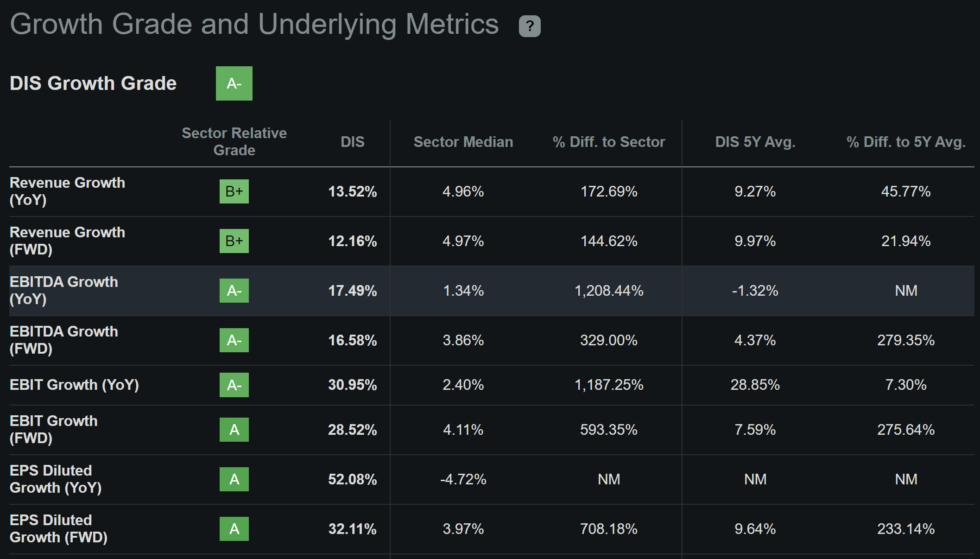
Task: Click the DIS Growth Grade A- badge
Action: point(234,83)
